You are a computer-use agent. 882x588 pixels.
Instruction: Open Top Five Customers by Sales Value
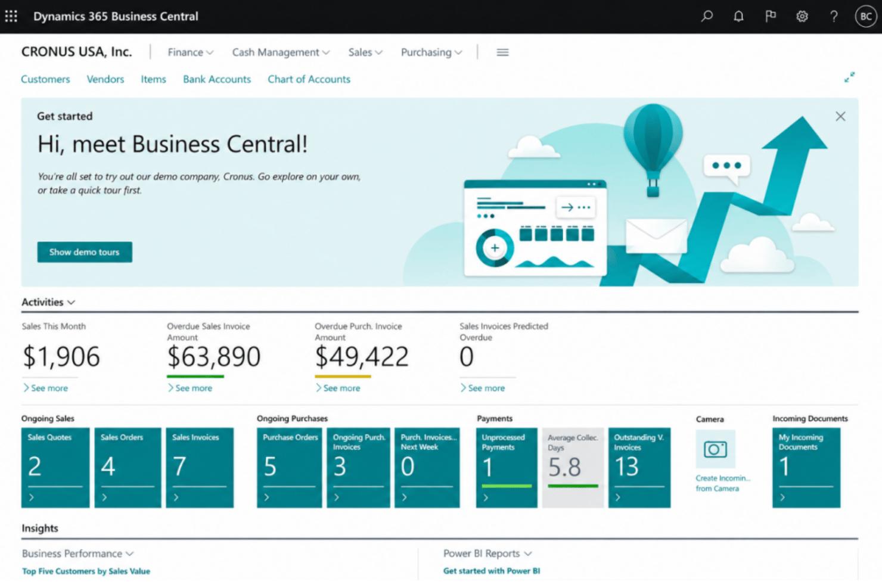coord(86,571)
